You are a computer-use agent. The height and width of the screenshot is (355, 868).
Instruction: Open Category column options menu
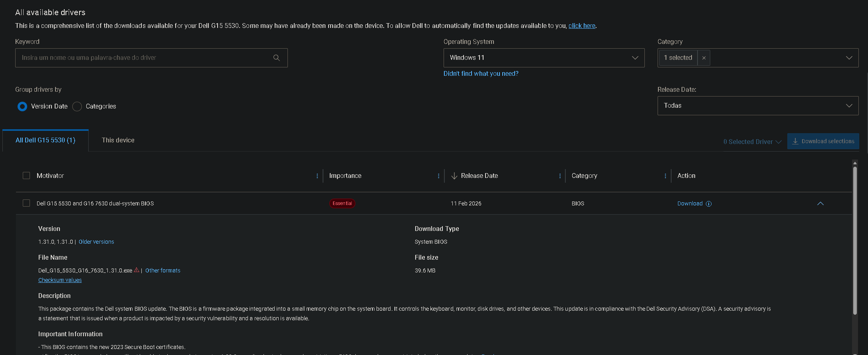coord(666,176)
